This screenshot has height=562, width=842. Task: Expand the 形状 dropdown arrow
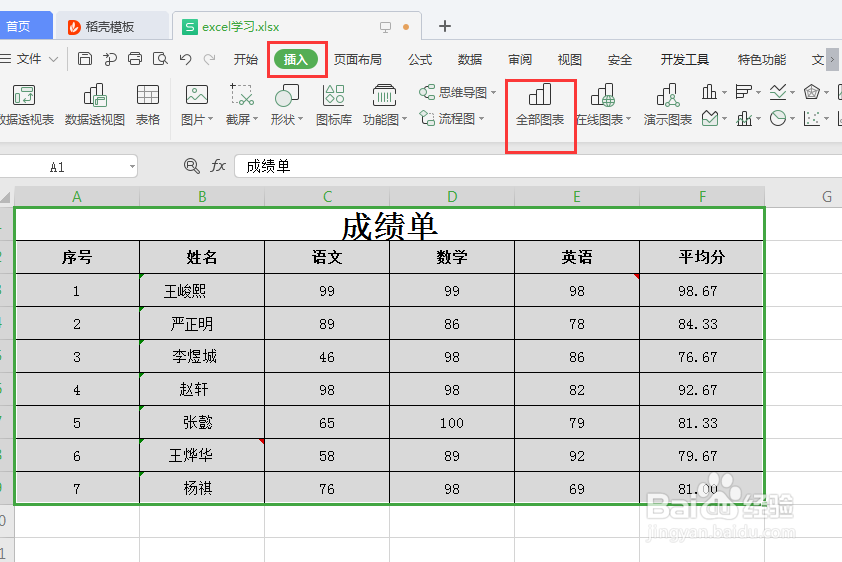[301, 119]
